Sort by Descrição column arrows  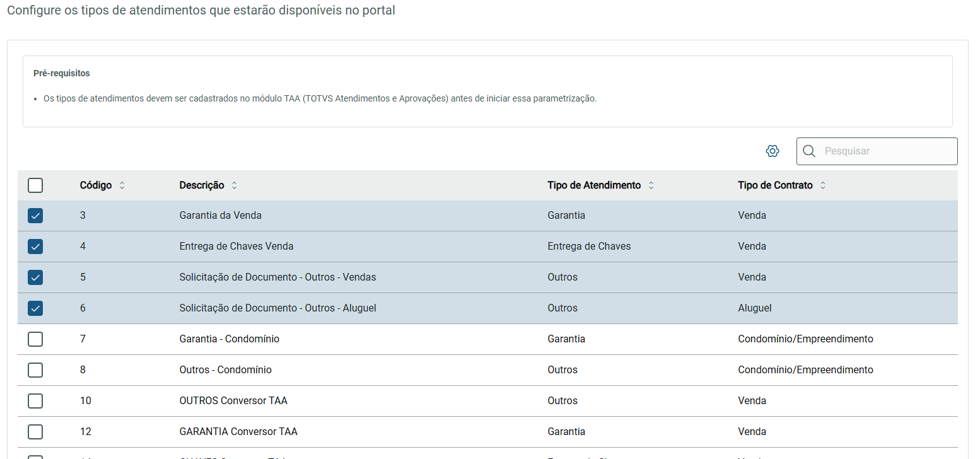pyautogui.click(x=235, y=185)
